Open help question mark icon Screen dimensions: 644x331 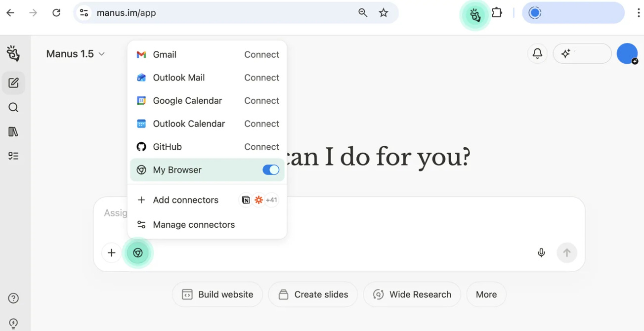click(x=13, y=298)
